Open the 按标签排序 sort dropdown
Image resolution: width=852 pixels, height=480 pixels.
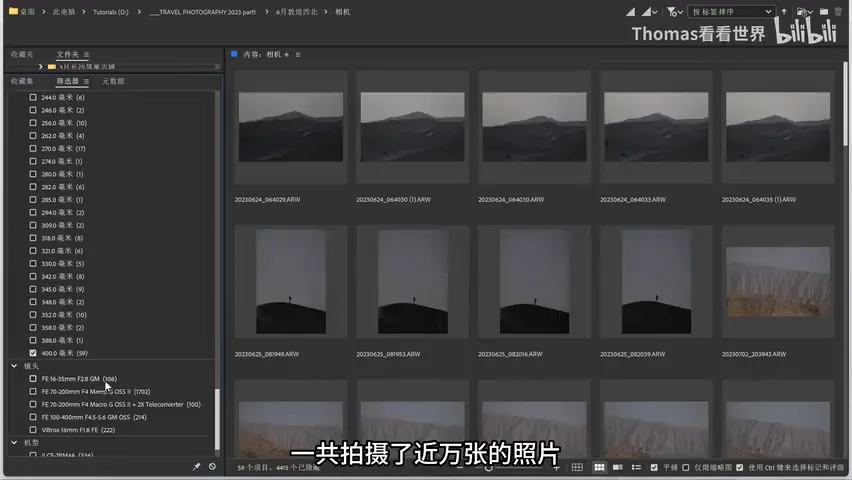(x=731, y=12)
